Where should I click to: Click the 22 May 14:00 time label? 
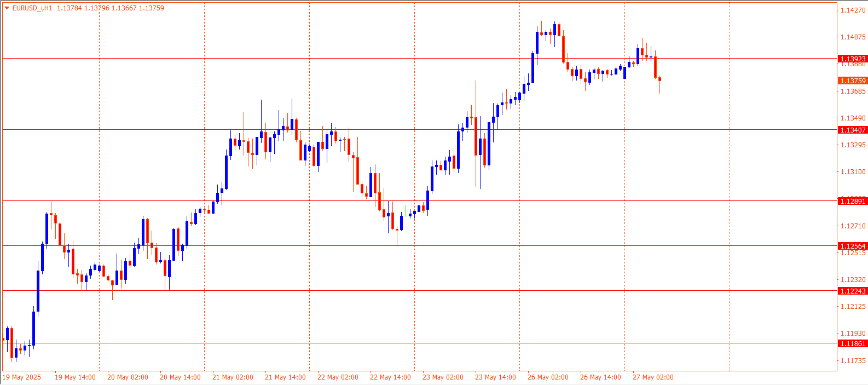click(x=390, y=377)
